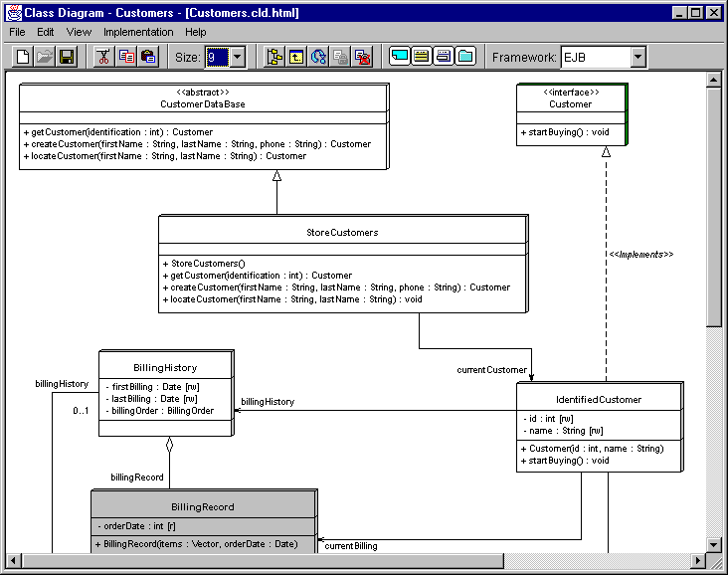This screenshot has height=575, width=728.
Task: Click the StoreCustomers() constructor line
Action: pyautogui.click(x=204, y=264)
